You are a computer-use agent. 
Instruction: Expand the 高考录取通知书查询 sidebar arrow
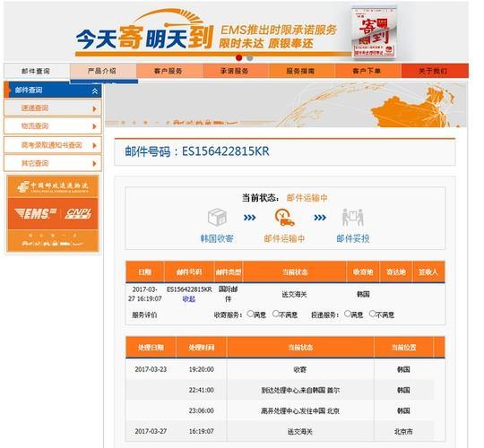[x=95, y=145]
